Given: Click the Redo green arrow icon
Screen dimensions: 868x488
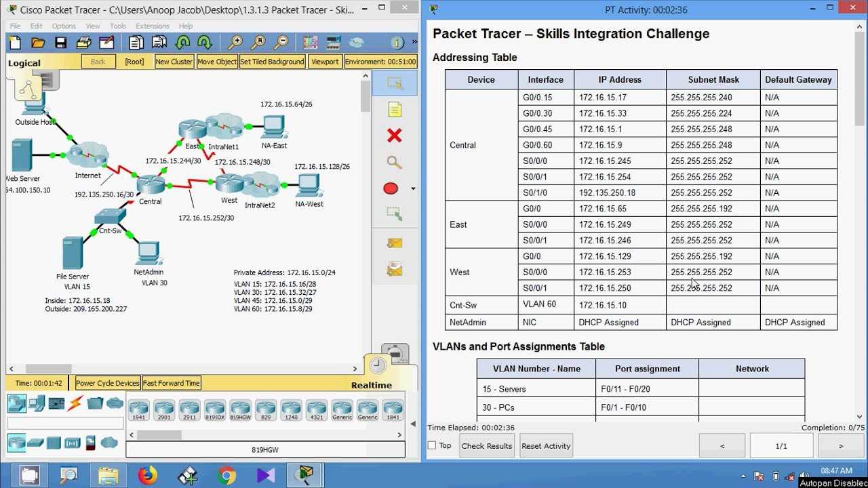Looking at the screenshot, I should pyautogui.click(x=205, y=43).
